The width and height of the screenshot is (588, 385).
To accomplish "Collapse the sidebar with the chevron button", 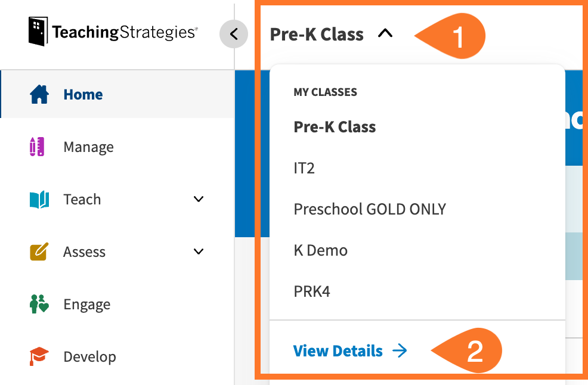I will [234, 34].
